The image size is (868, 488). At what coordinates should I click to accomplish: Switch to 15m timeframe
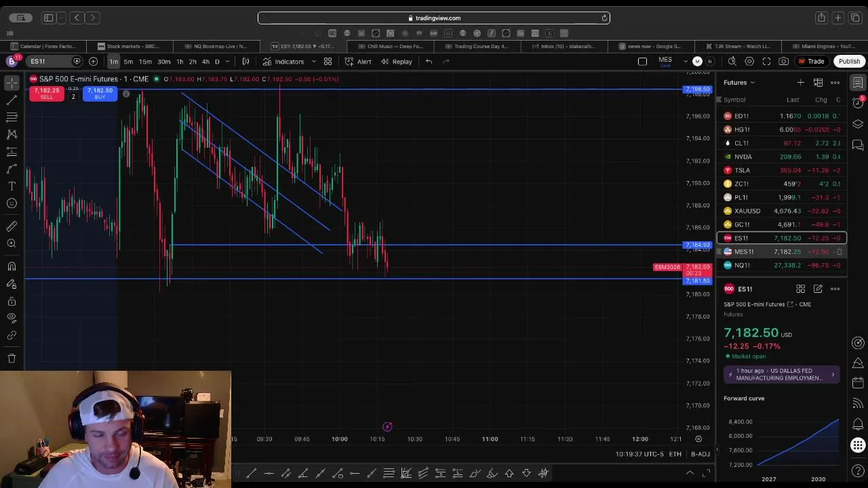pyautogui.click(x=145, y=62)
